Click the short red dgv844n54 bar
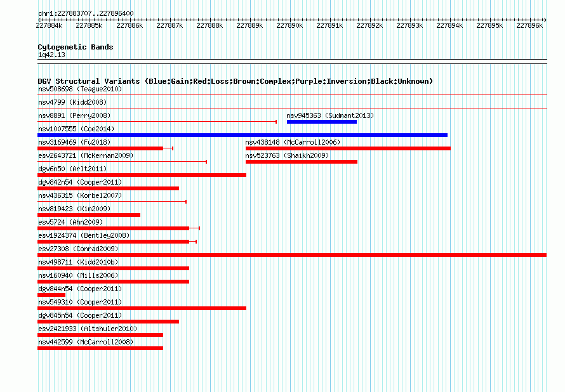The width and height of the screenshot is (565, 392). pyautogui.click(x=51, y=295)
